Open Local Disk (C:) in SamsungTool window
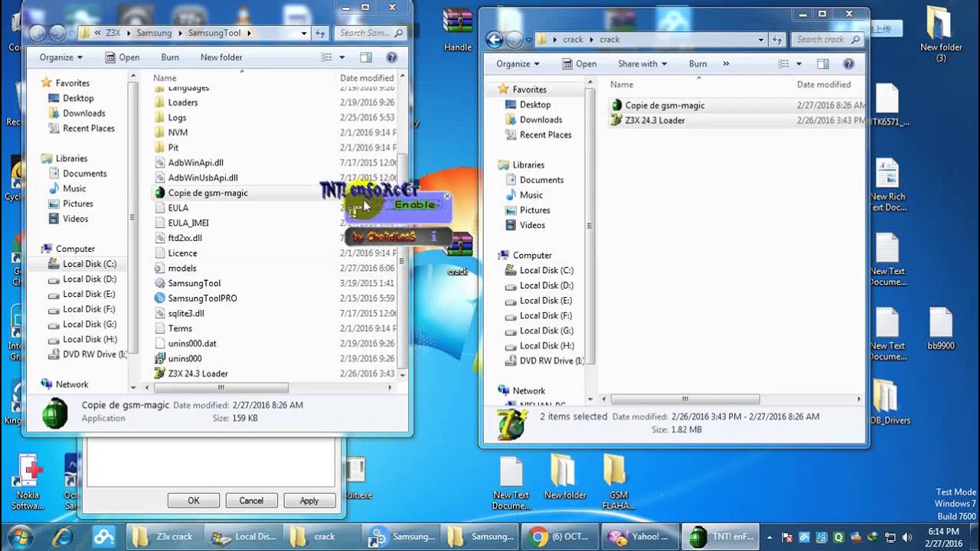This screenshot has height=551, width=980. pos(82,264)
